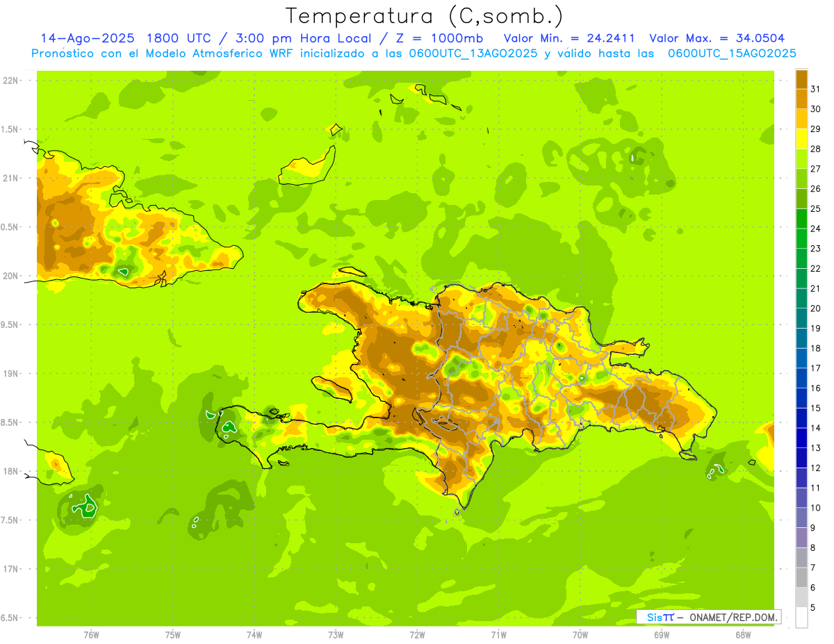Click the colorbar swatch between 29 and 30
Viewport: 834px width, 644px height.
point(801,119)
